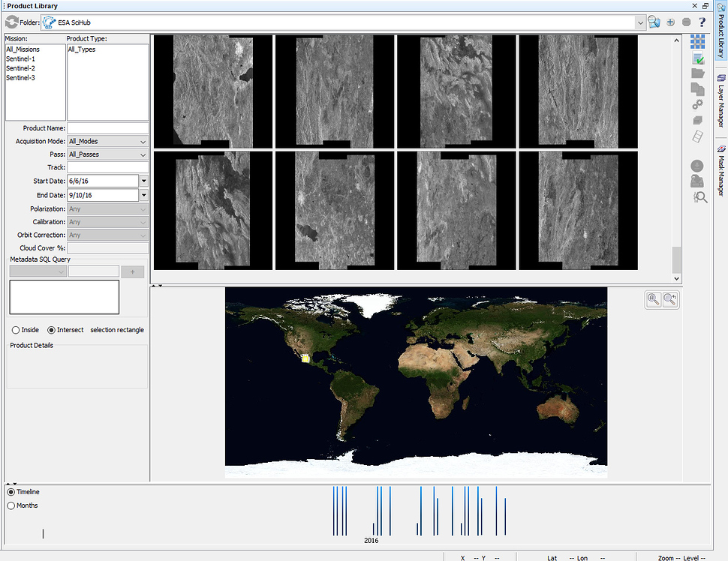
Task: Click the Product Library icon at top right
Action: pos(721,7)
